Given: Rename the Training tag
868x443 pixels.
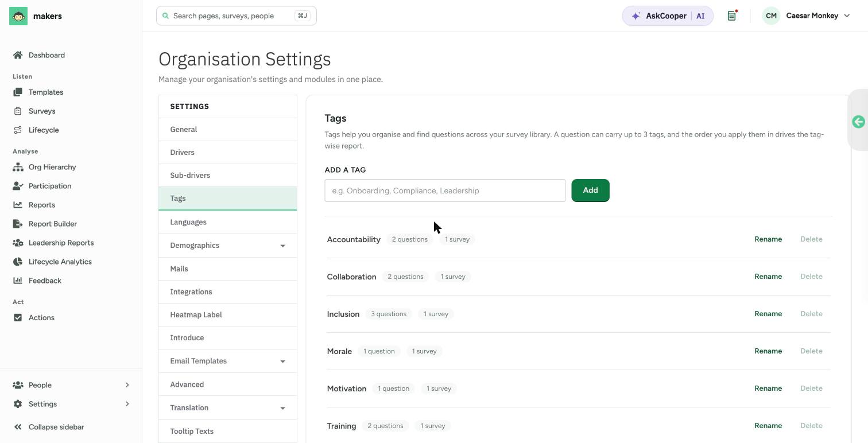Looking at the screenshot, I should click(768, 426).
